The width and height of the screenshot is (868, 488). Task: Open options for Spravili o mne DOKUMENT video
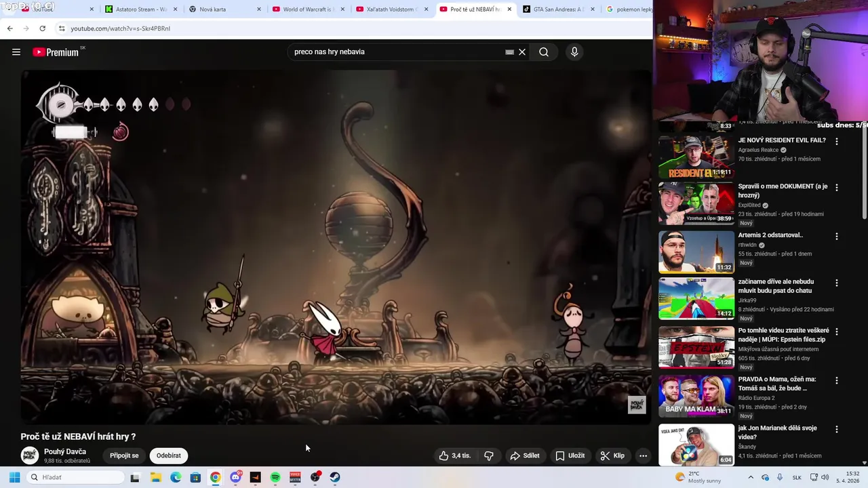tap(837, 188)
